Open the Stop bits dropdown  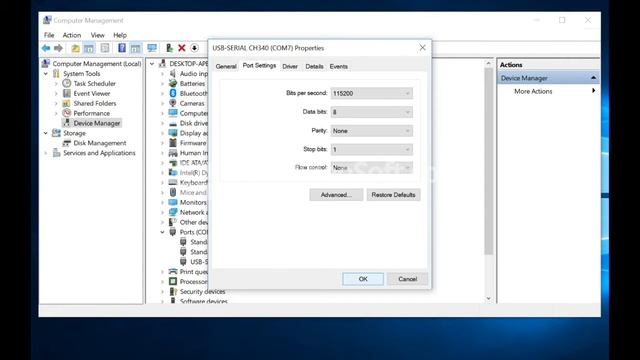tap(371, 149)
